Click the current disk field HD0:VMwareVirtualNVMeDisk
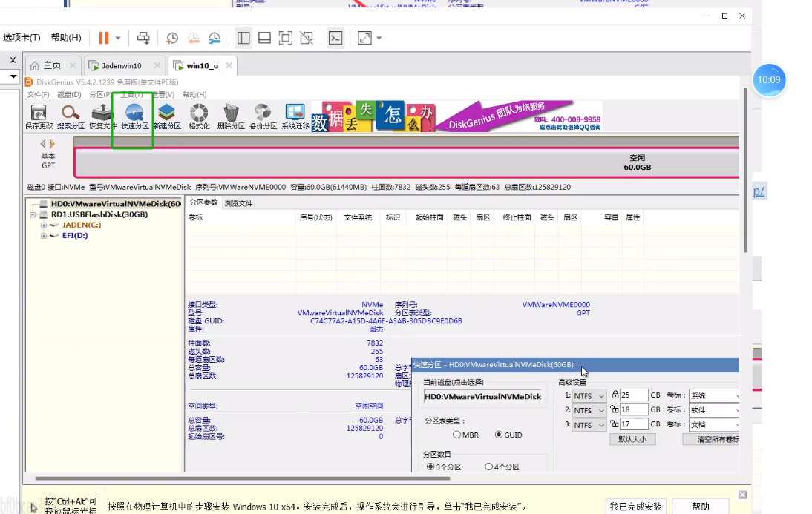 tap(482, 397)
